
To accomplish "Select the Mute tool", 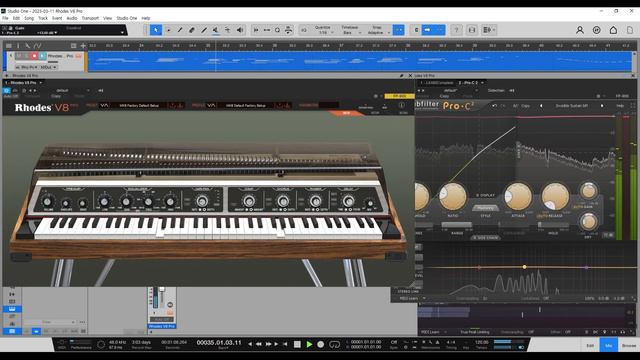I will click(x=216, y=30).
